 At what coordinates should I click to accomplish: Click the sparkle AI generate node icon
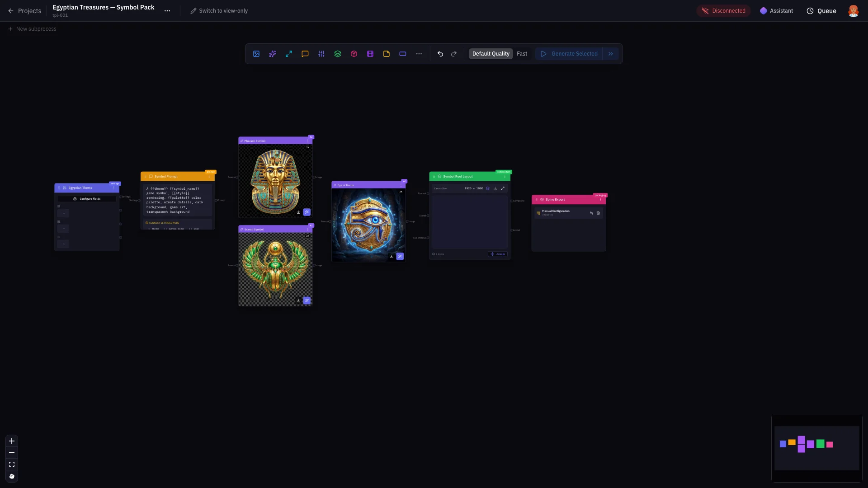(273, 54)
